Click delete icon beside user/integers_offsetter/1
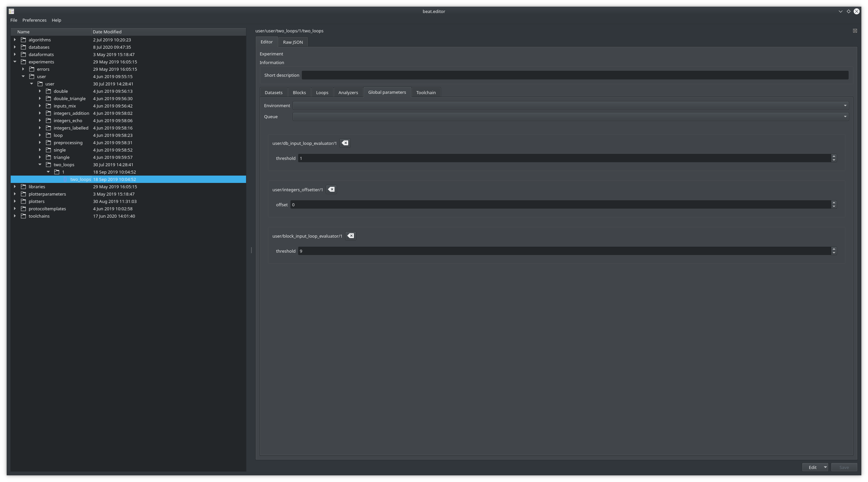 coord(331,190)
